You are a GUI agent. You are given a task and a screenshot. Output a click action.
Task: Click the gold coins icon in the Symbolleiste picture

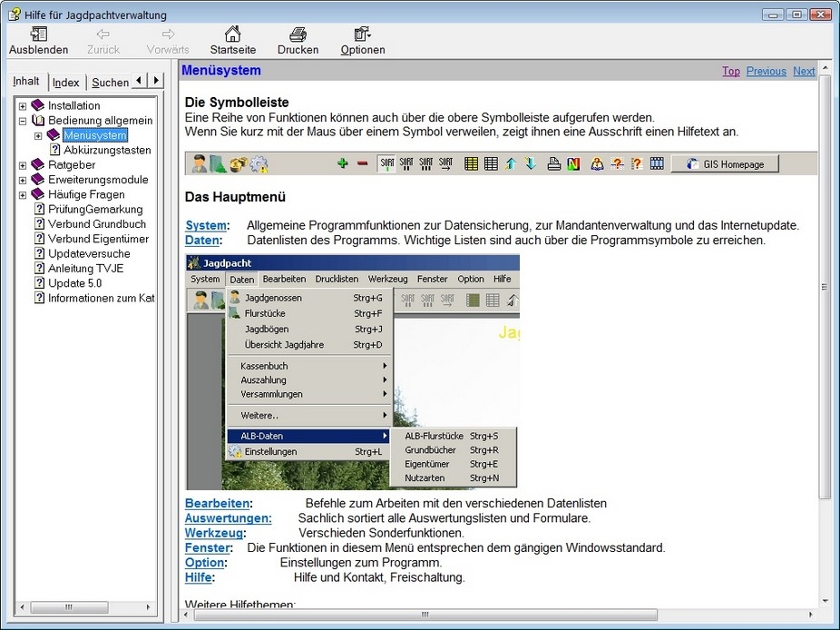(x=238, y=164)
